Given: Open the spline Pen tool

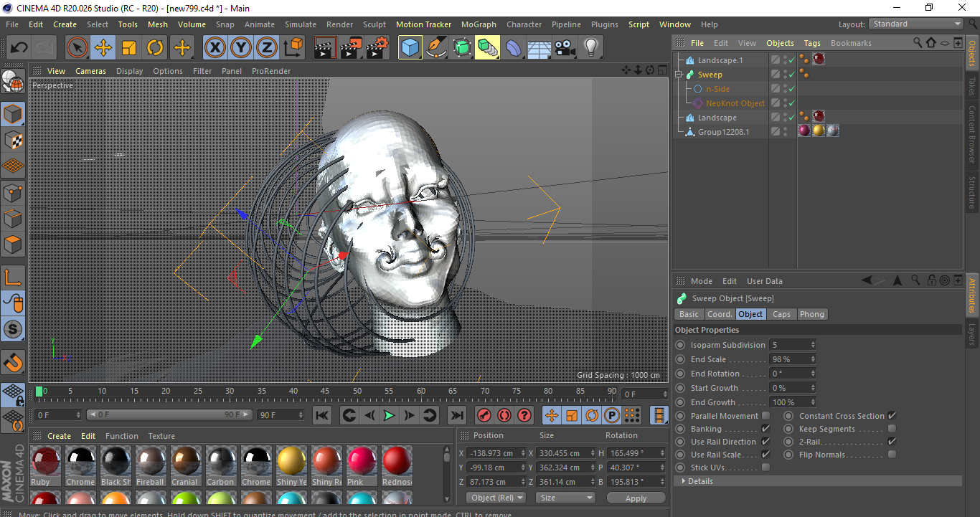Looking at the screenshot, I should pyautogui.click(x=436, y=48).
